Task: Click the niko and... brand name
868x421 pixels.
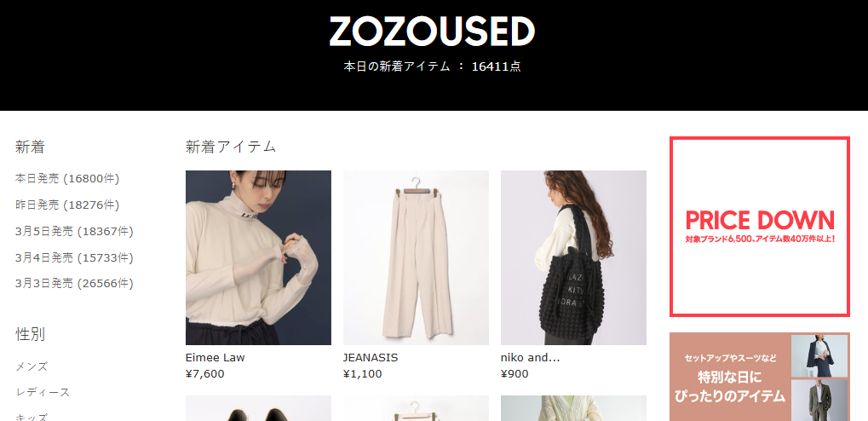Action: pyautogui.click(x=531, y=358)
